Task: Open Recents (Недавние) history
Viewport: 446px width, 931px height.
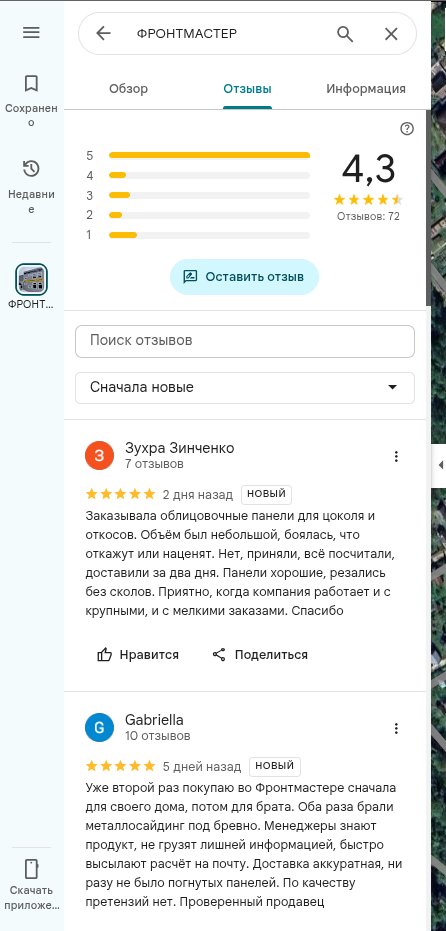Action: point(31,186)
